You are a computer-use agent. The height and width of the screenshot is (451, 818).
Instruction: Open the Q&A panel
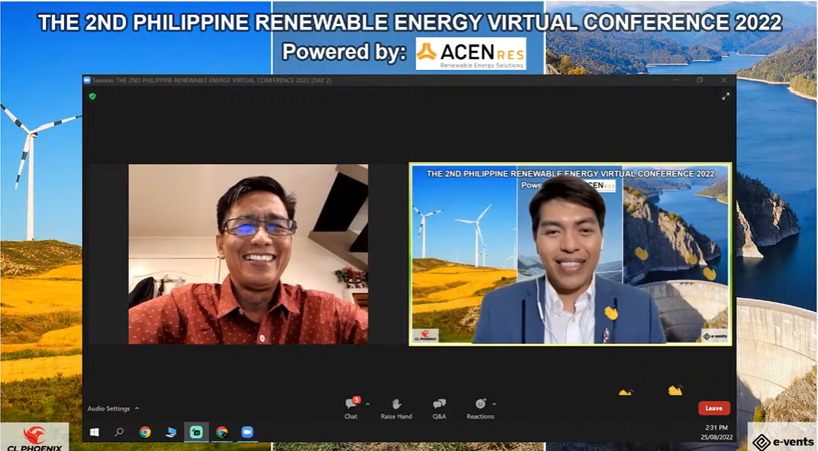pyautogui.click(x=439, y=408)
